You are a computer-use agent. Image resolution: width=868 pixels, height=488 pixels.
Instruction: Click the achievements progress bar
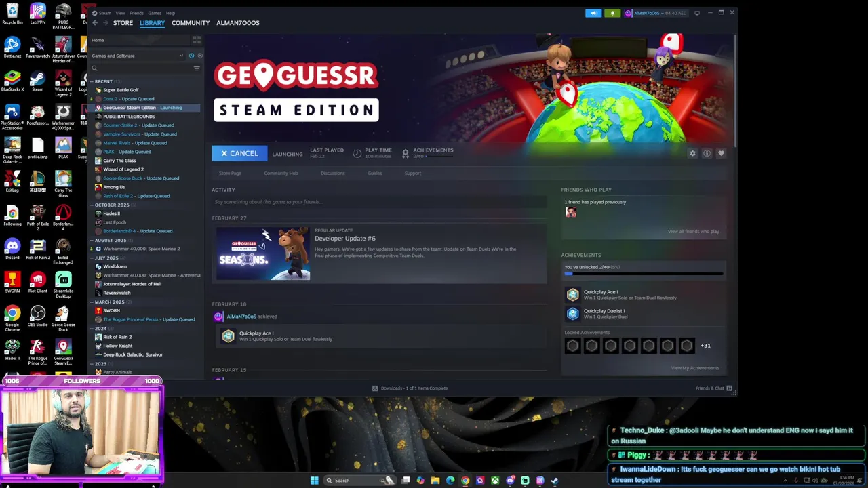click(x=644, y=274)
